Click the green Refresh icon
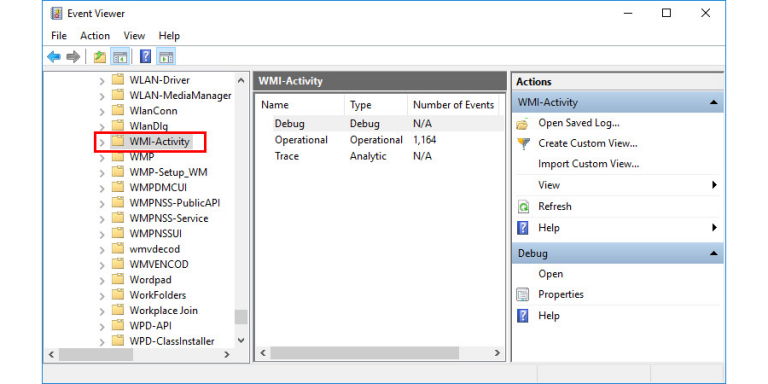Image resolution: width=768 pixels, height=384 pixels. pyautogui.click(x=523, y=207)
